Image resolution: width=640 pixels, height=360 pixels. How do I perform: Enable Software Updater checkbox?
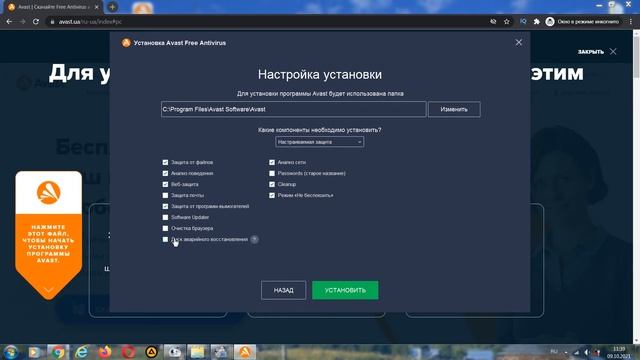[x=165, y=218]
